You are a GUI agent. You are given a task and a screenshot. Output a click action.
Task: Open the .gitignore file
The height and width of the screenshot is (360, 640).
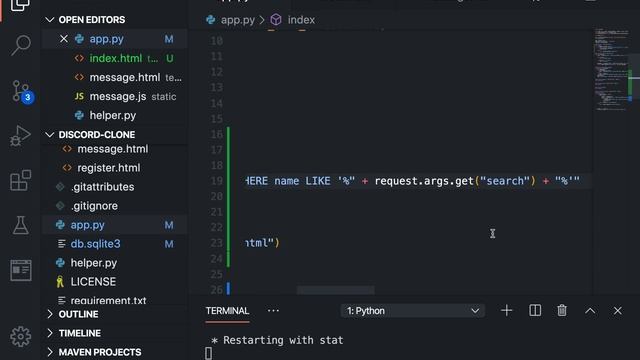[94, 206]
